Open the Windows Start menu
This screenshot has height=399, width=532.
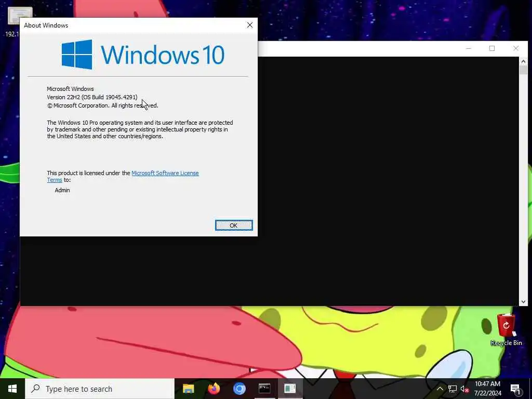click(x=12, y=389)
